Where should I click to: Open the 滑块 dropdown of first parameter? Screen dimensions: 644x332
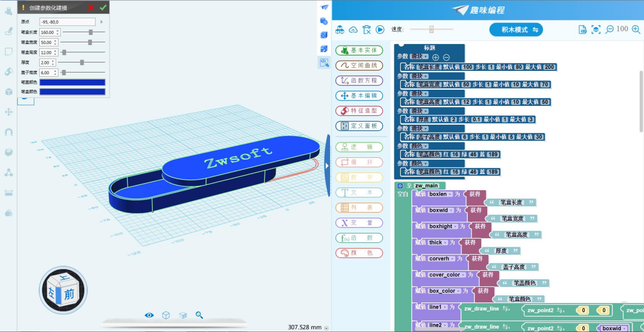[x=419, y=56]
